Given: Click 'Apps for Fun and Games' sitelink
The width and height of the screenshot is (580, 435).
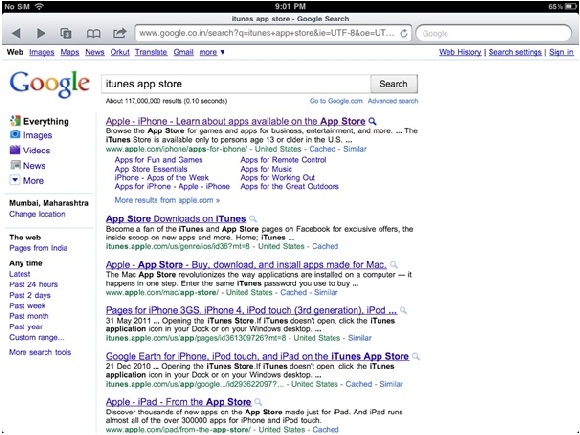Looking at the screenshot, I should (158, 160).
